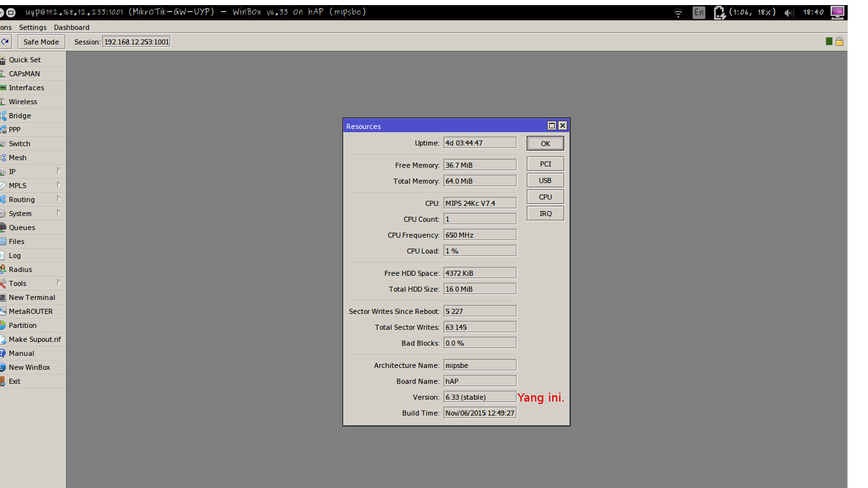Screen dimensions: 868x488
Task: Click the Total Sector Writes value 63 145
Action: pyautogui.click(x=480, y=327)
